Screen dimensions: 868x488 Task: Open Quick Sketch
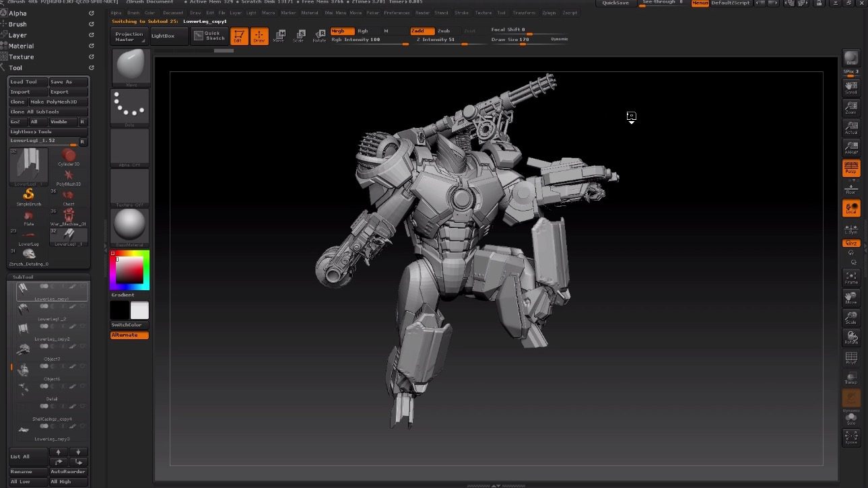(x=209, y=36)
